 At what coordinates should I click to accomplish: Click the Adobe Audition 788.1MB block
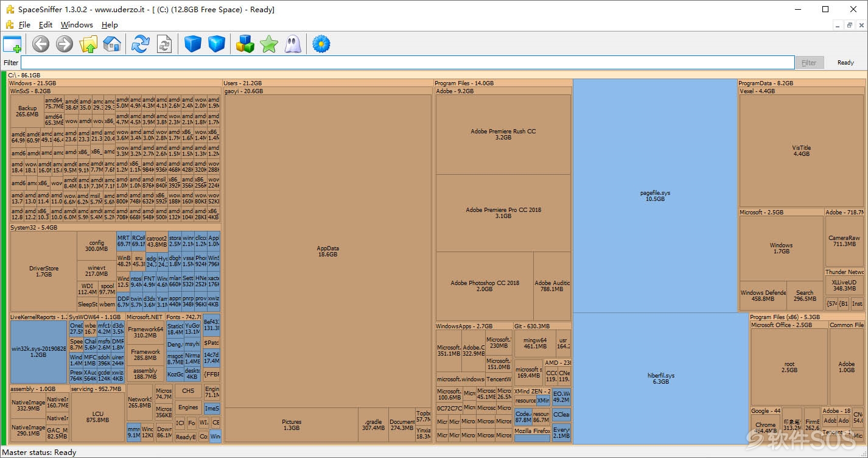[552, 286]
